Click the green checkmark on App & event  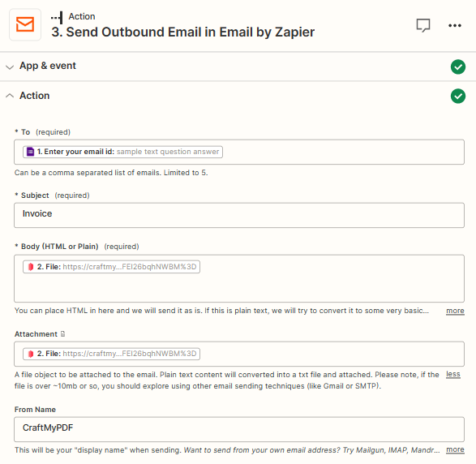pyautogui.click(x=458, y=67)
